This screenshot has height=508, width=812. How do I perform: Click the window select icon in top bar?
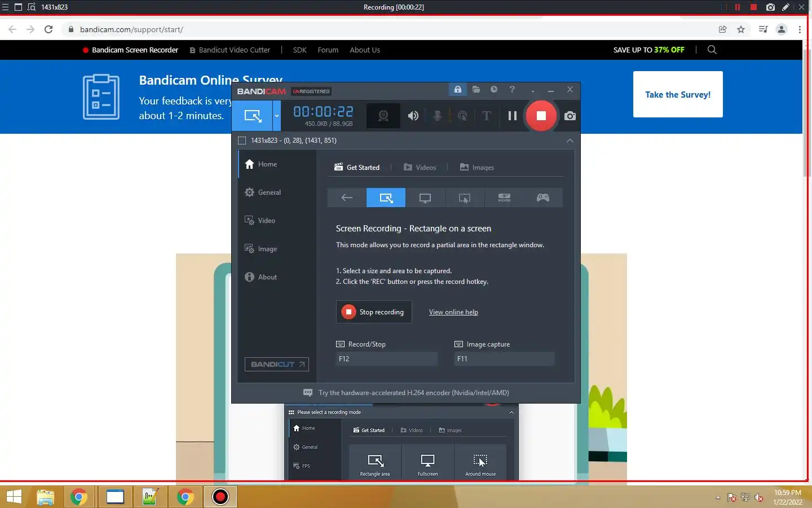[x=18, y=7]
